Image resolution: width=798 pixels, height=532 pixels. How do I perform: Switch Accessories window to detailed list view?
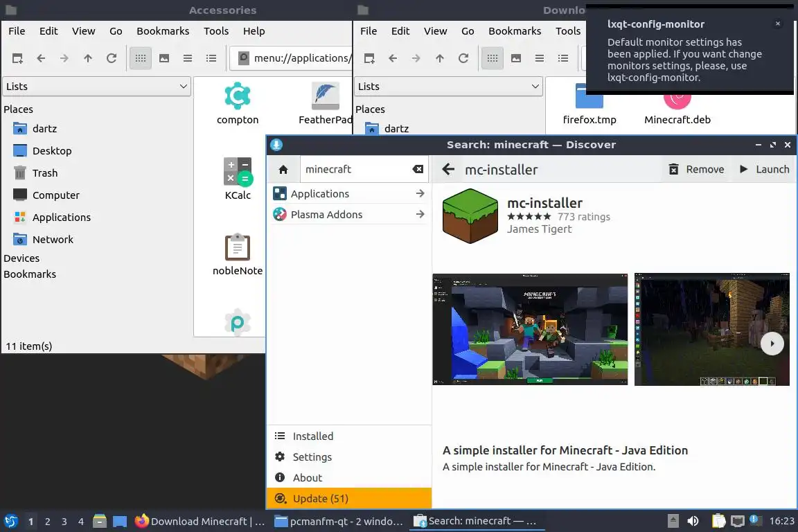(x=211, y=58)
